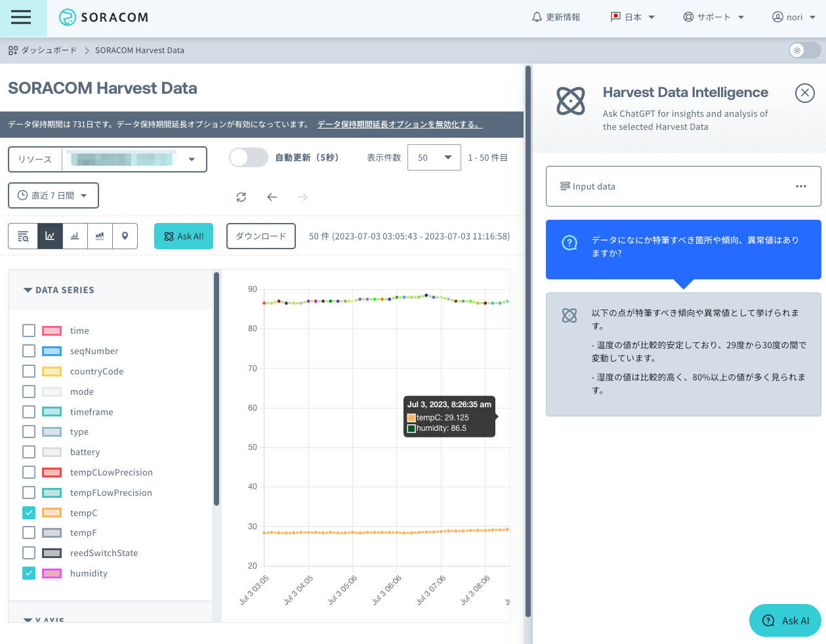Switch to map location view
The height and width of the screenshot is (644, 826).
(125, 236)
